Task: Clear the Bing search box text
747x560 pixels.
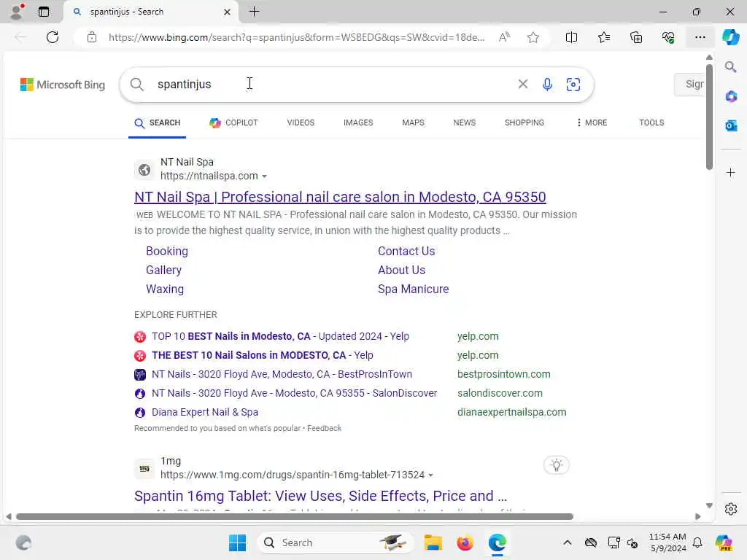Action: pyautogui.click(x=522, y=85)
